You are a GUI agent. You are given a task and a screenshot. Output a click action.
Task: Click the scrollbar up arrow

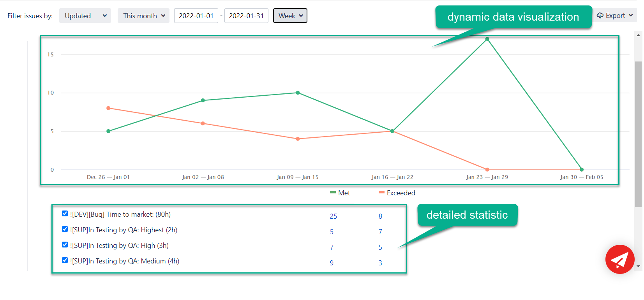pos(638,35)
